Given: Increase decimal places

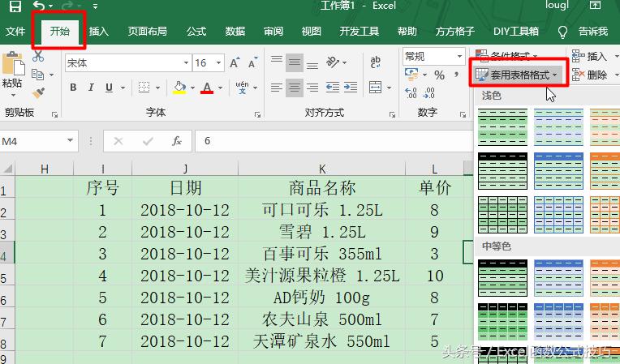Looking at the screenshot, I should [x=411, y=93].
